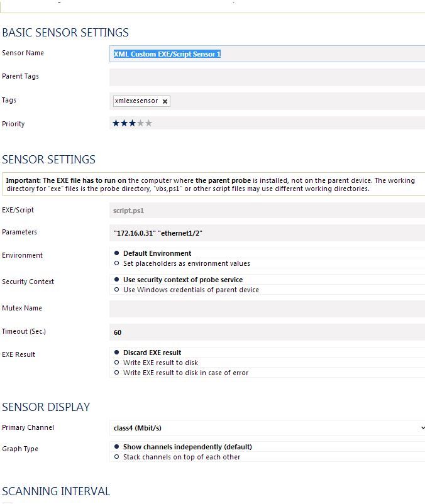This screenshot has height=504, width=425.
Task: Click the Sensor Display heading
Action: 46,407
